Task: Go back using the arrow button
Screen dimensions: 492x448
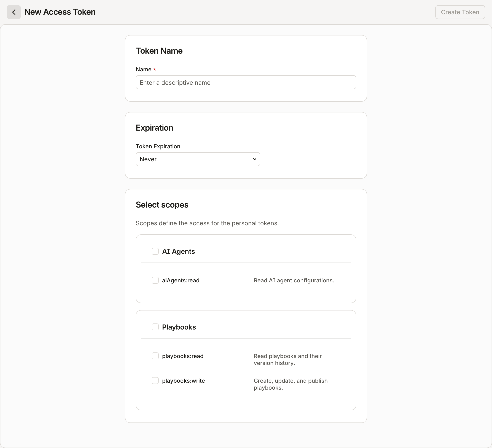Action: click(x=14, y=12)
